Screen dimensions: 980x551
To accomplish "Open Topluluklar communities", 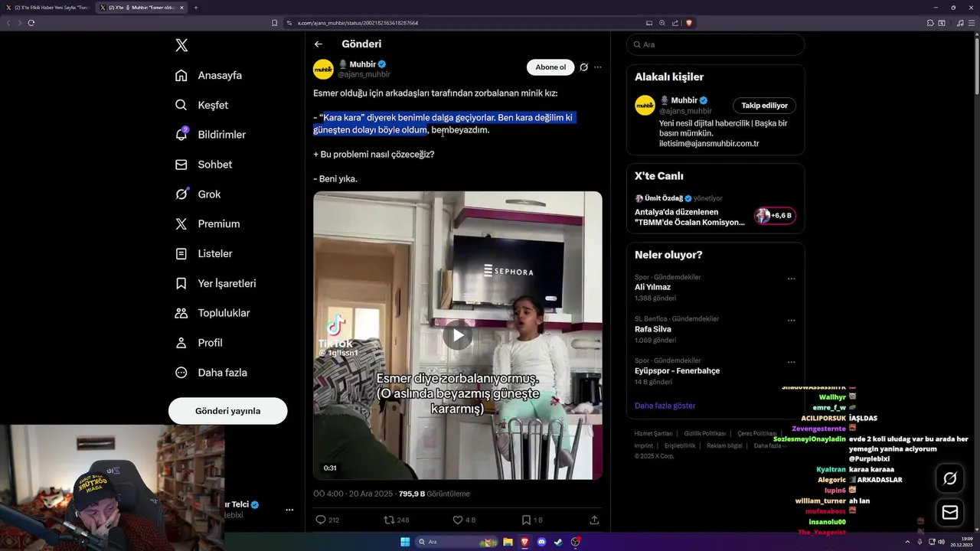I will click(x=212, y=313).
